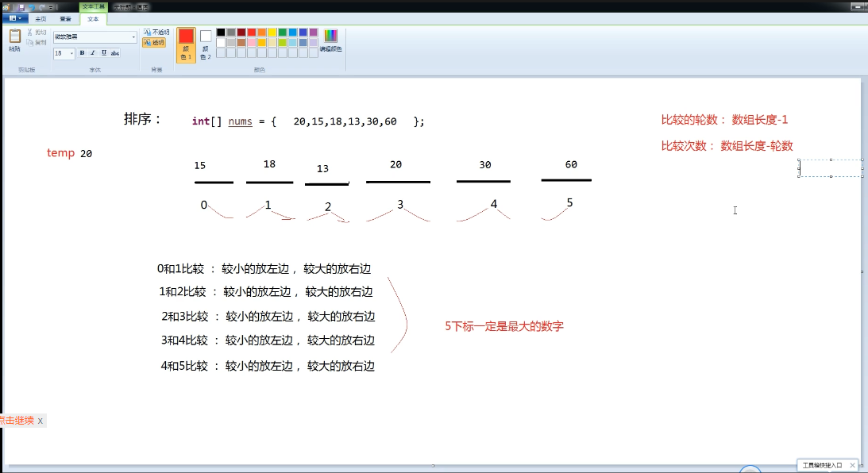The height and width of the screenshot is (473, 868).
Task: Click the 排序: heading on canvas
Action: point(141,118)
